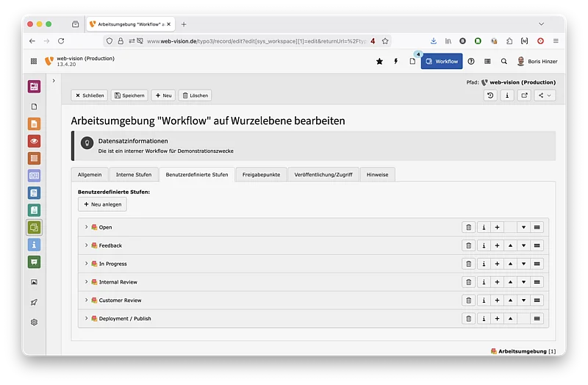Open the Filelist image icon in sidebar
Image resolution: width=588 pixels, height=385 pixels.
(34, 282)
